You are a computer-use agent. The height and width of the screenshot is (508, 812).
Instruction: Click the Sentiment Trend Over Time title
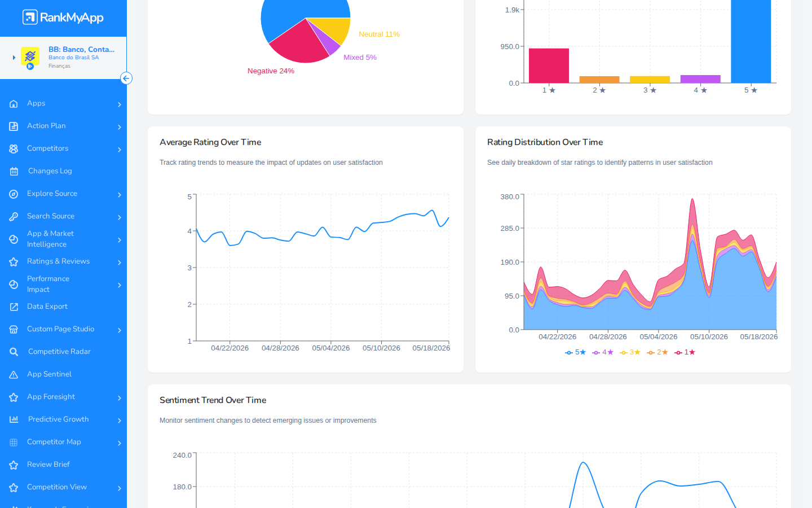213,400
